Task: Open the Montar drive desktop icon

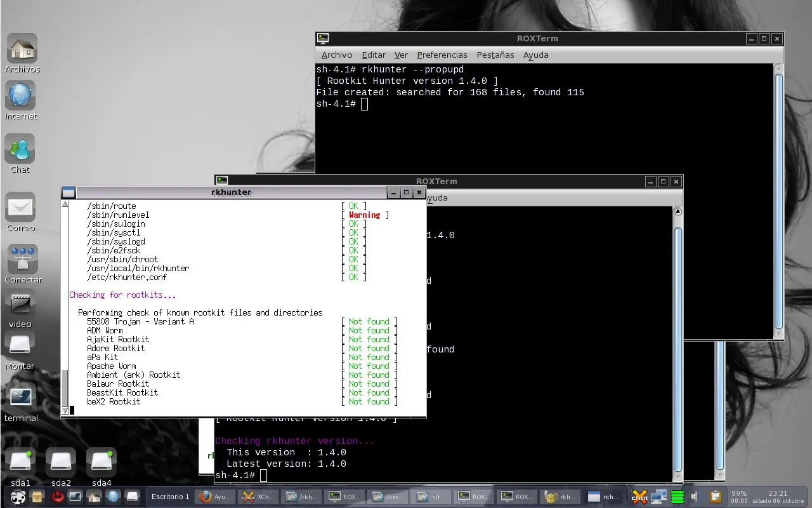Action: click(20, 345)
